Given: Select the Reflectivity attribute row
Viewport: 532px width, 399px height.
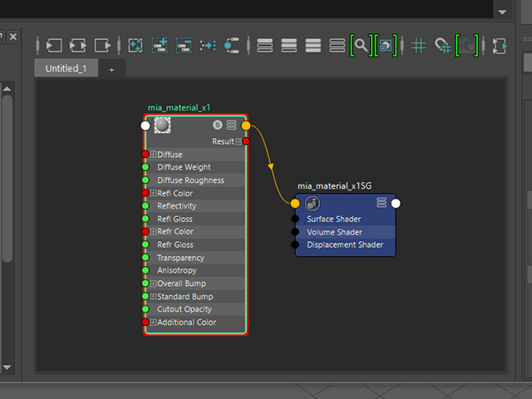Looking at the screenshot, I should pos(195,206).
